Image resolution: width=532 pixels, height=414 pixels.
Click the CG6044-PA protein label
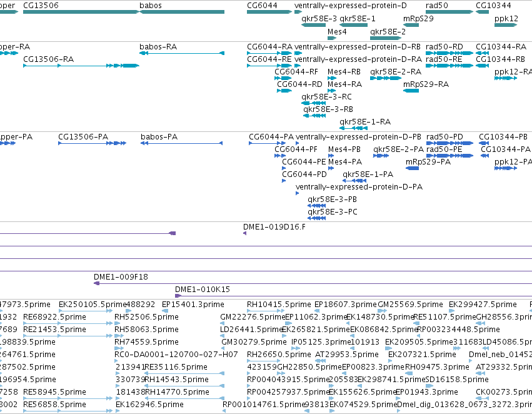coord(271,137)
